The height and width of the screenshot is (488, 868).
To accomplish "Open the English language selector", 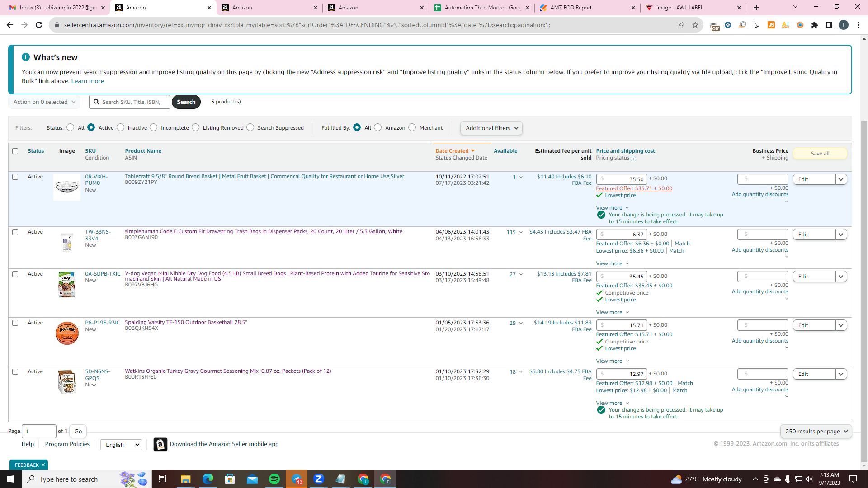I will [121, 445].
